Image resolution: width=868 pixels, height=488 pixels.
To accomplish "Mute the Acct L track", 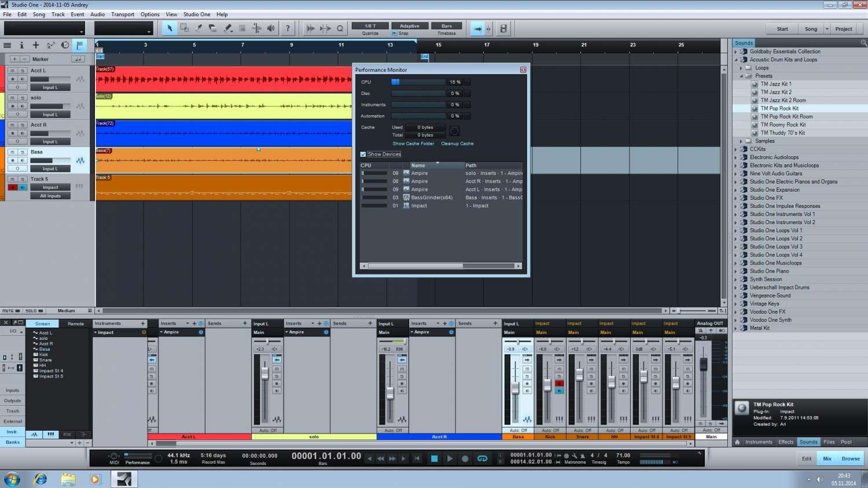I will pos(12,71).
